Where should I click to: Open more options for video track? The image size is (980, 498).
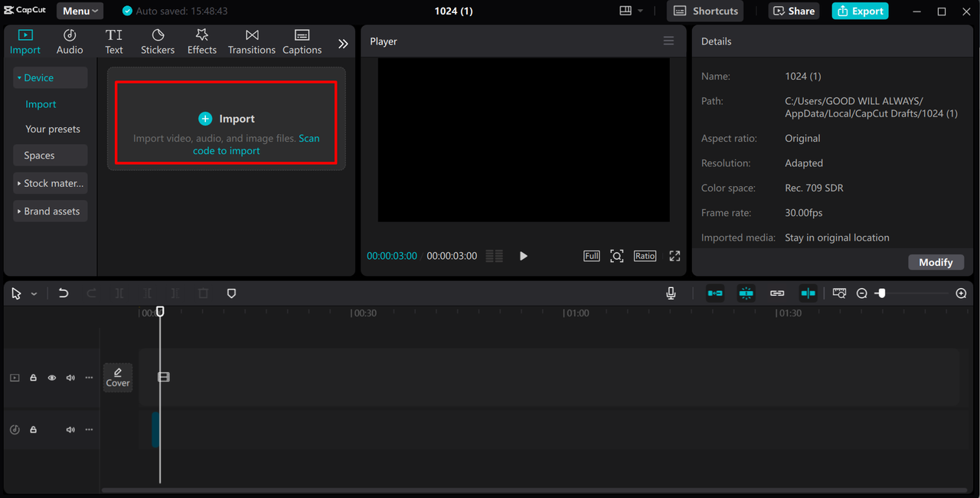[x=89, y=378]
